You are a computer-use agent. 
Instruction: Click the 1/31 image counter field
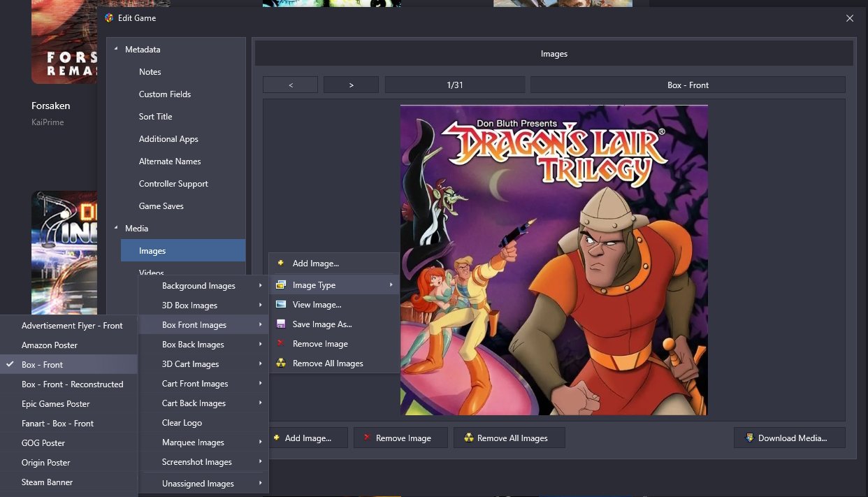455,85
